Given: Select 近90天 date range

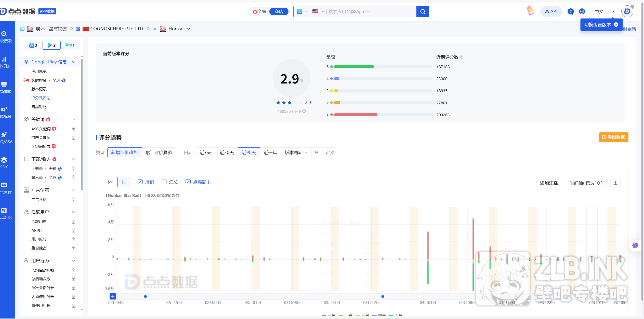Looking at the screenshot, I should tap(249, 152).
